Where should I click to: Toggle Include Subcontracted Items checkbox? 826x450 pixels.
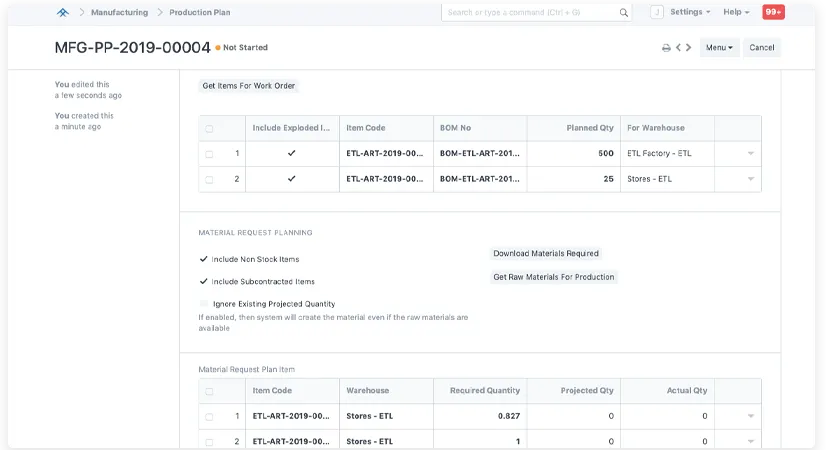[x=204, y=282]
